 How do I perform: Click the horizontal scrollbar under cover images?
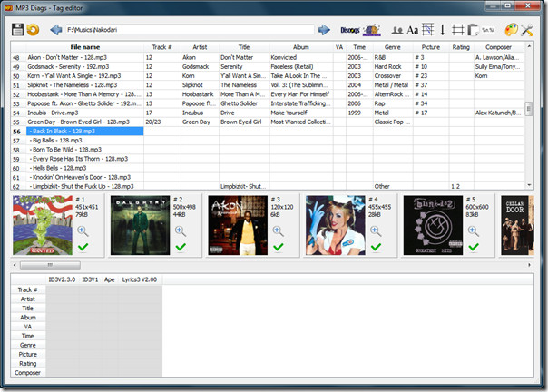pos(271,265)
